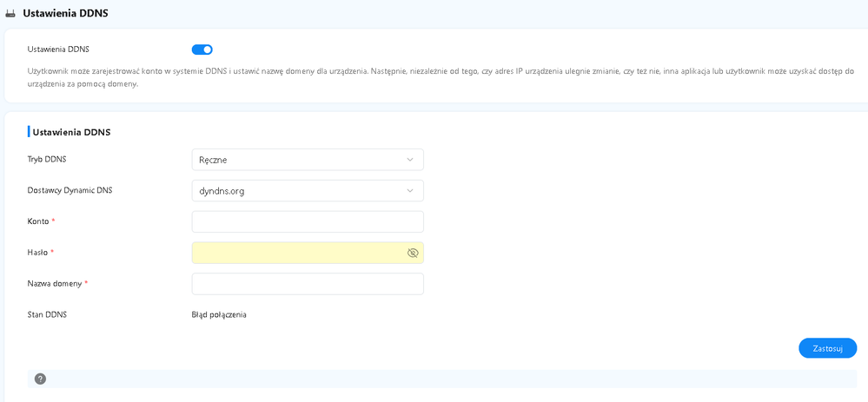Image resolution: width=868 pixels, height=402 pixels.
Task: Click into the yellow Hasło password field
Action: tap(295, 253)
